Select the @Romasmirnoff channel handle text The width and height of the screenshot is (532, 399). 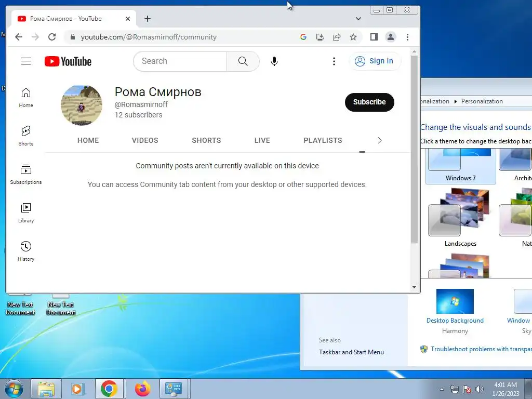point(141,104)
